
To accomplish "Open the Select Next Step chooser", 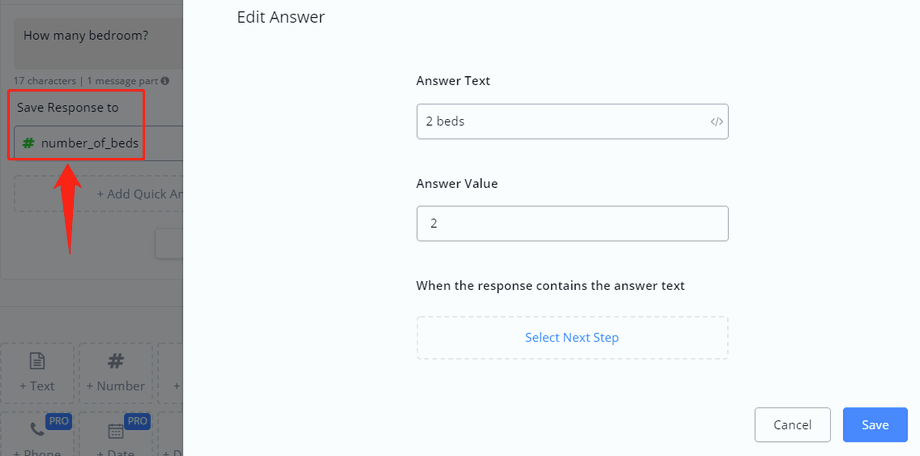I will click(x=572, y=338).
